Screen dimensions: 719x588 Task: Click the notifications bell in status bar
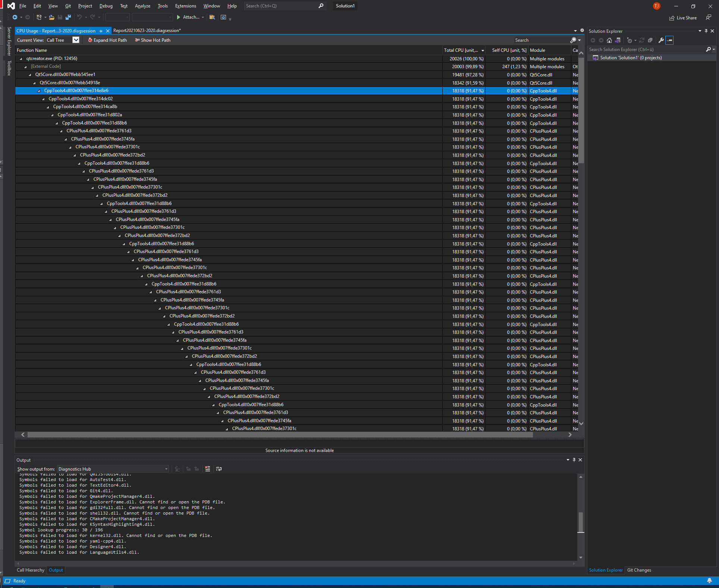click(x=710, y=581)
